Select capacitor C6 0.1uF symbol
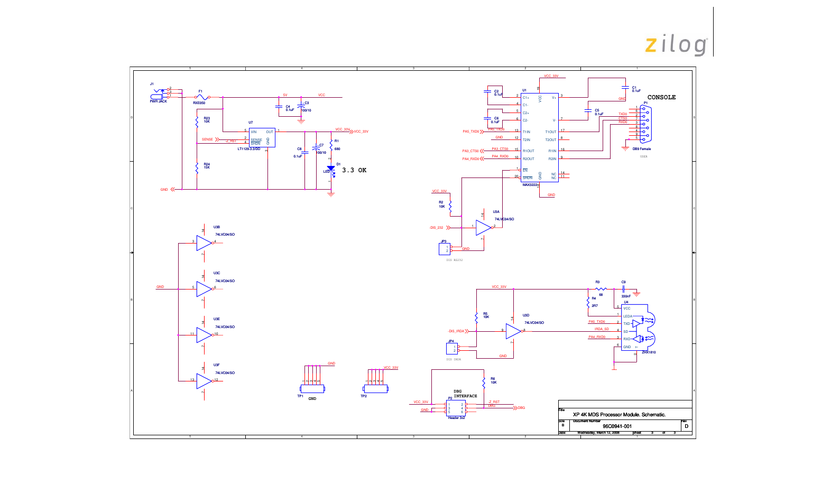This screenshot has height=504, width=831. tap(487, 119)
